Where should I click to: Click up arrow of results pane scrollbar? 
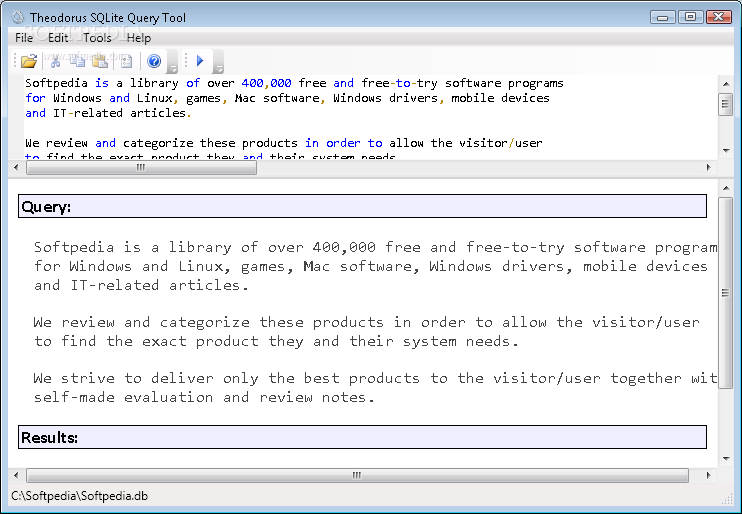coord(726,188)
